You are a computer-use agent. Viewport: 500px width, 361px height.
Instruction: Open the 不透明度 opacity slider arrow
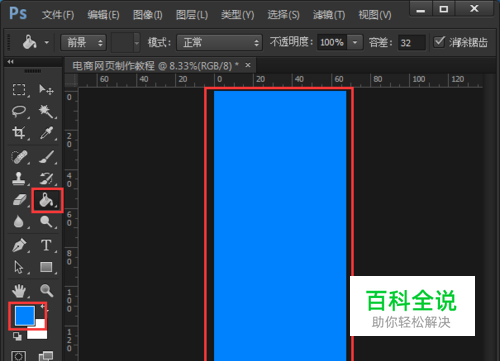355,43
